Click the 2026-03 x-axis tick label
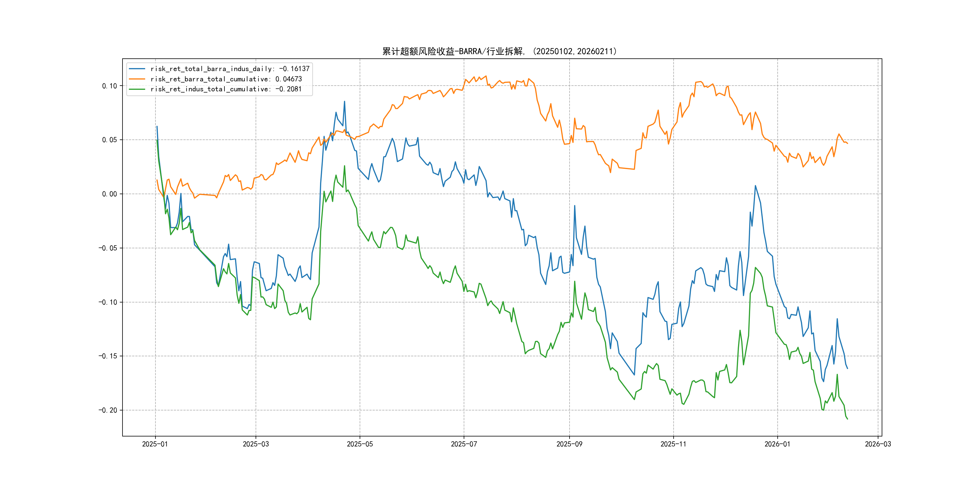The height and width of the screenshot is (490, 980). pos(878,444)
